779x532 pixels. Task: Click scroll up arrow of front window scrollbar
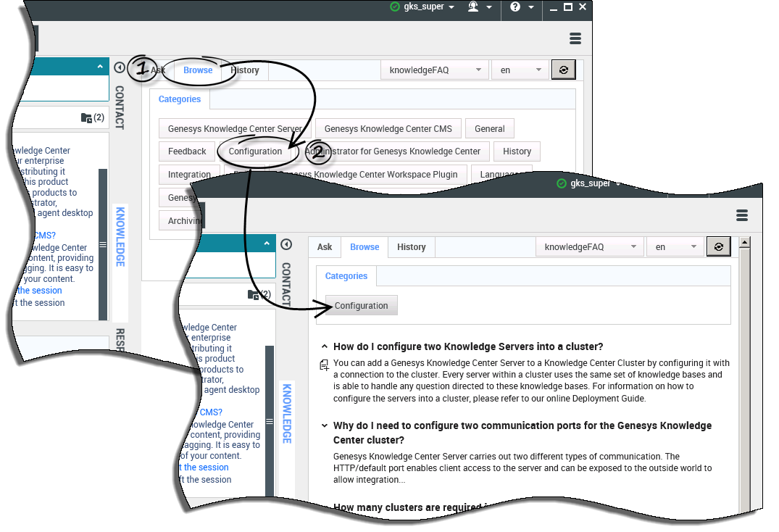click(744, 243)
